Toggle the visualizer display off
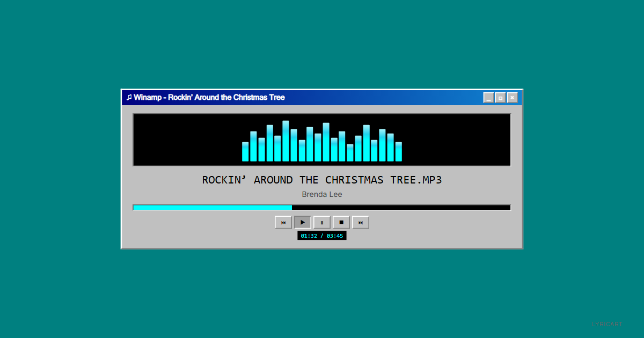Image resolution: width=644 pixels, height=338 pixels. pyautogui.click(x=322, y=139)
